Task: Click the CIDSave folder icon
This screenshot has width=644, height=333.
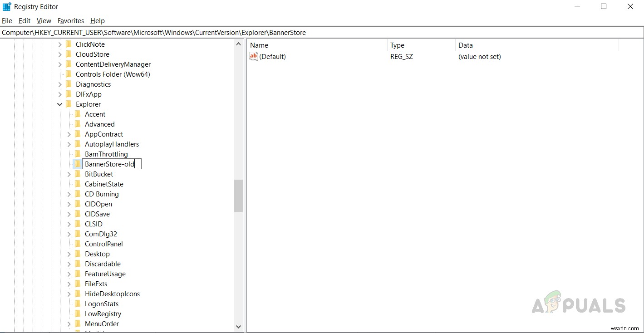Action: [78, 214]
